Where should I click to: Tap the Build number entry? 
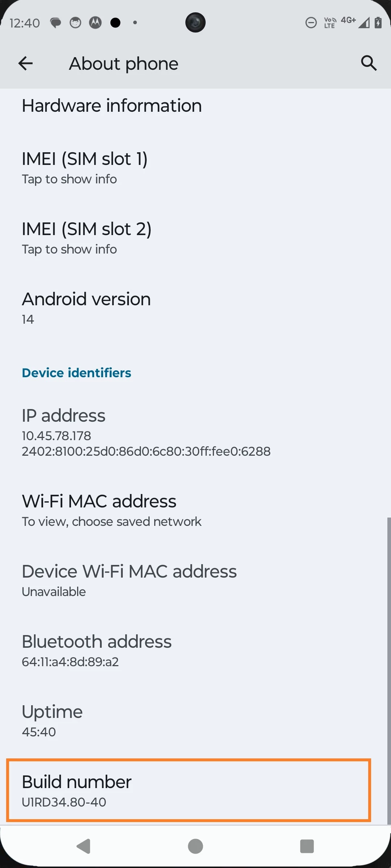[188, 791]
